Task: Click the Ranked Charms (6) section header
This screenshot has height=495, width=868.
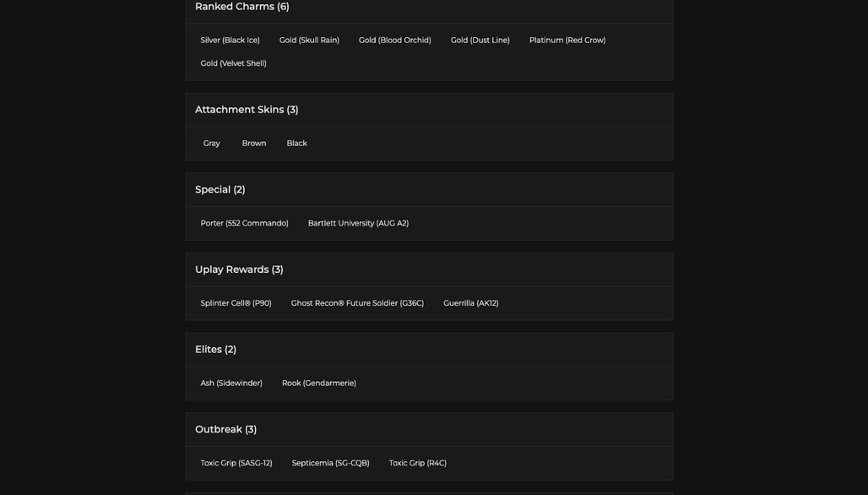Action: (242, 7)
